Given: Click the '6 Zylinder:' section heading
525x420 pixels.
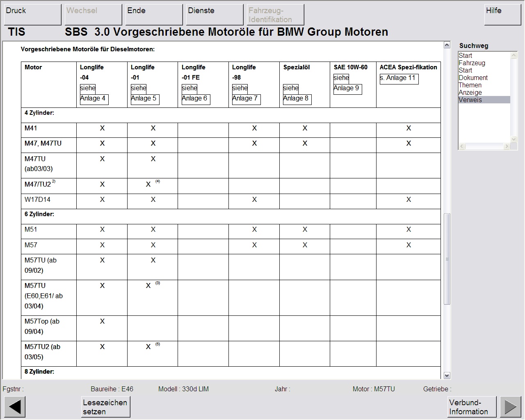Looking at the screenshot, I should 39,214.
